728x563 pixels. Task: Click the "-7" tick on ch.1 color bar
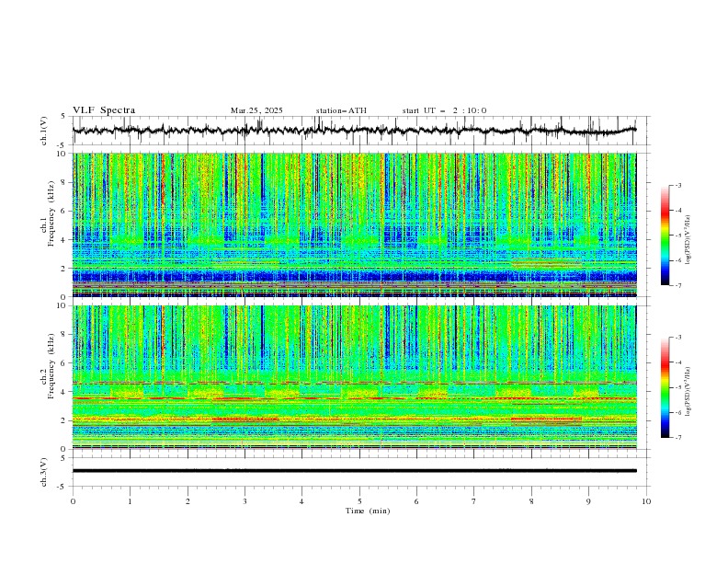(x=677, y=285)
